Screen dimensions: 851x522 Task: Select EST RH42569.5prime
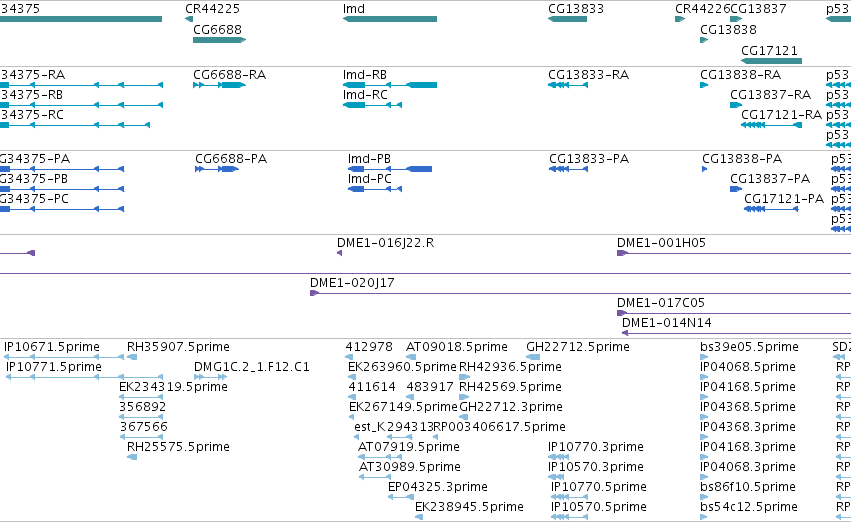pyautogui.click(x=464, y=397)
